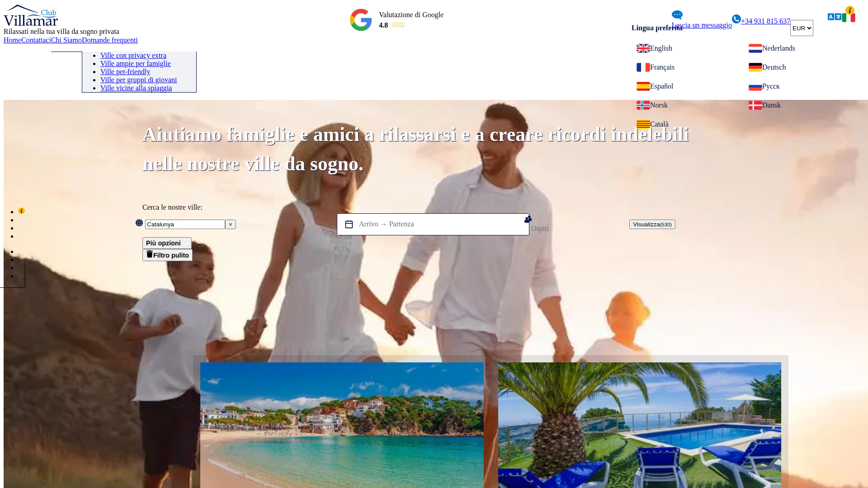Click the Club Villamar logo
The width and height of the screenshot is (868, 488).
(x=31, y=15)
